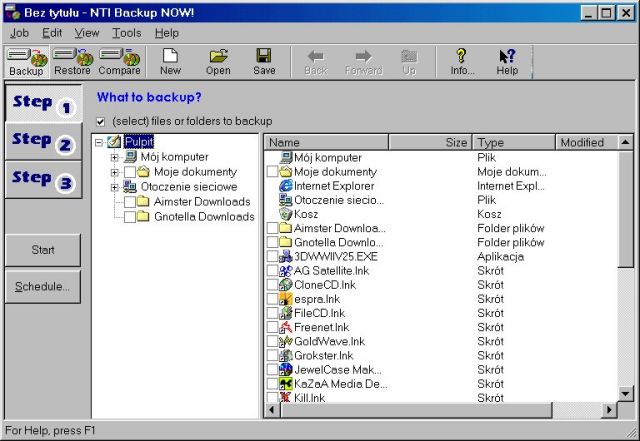
Task: Sort list by Modified column header
Action: (x=586, y=142)
